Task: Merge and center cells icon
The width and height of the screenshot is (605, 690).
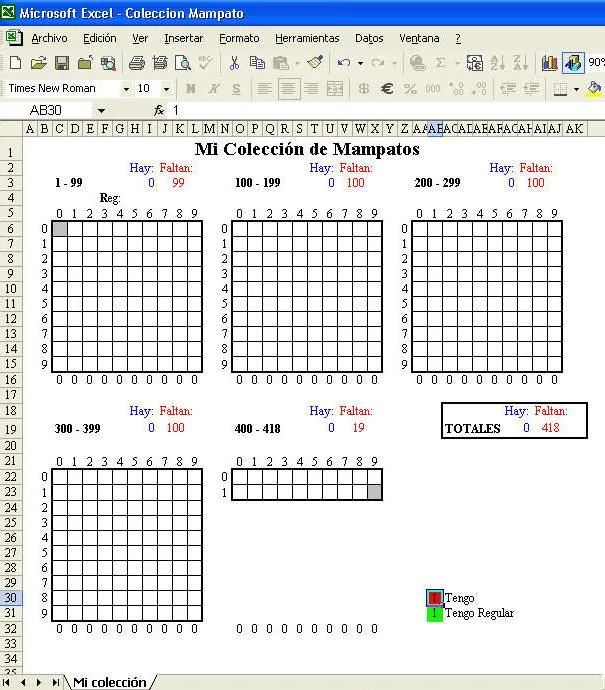Action: click(335, 88)
